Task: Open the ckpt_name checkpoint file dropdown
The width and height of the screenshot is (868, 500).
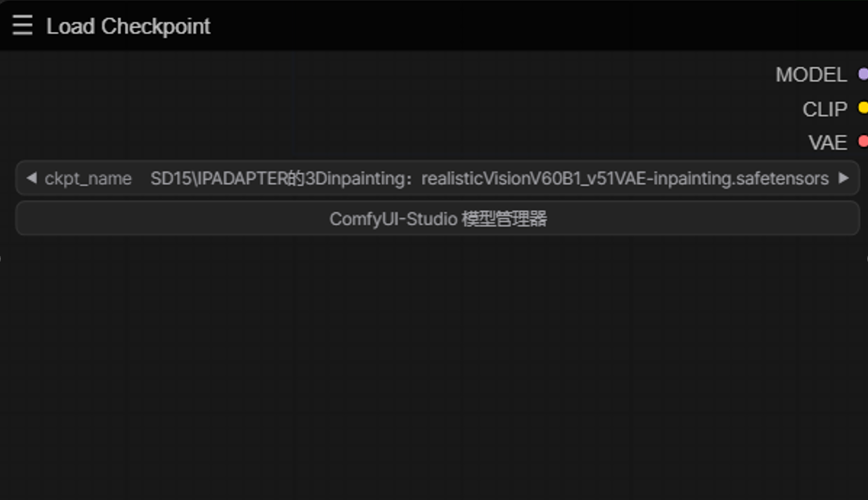Action: [x=437, y=178]
